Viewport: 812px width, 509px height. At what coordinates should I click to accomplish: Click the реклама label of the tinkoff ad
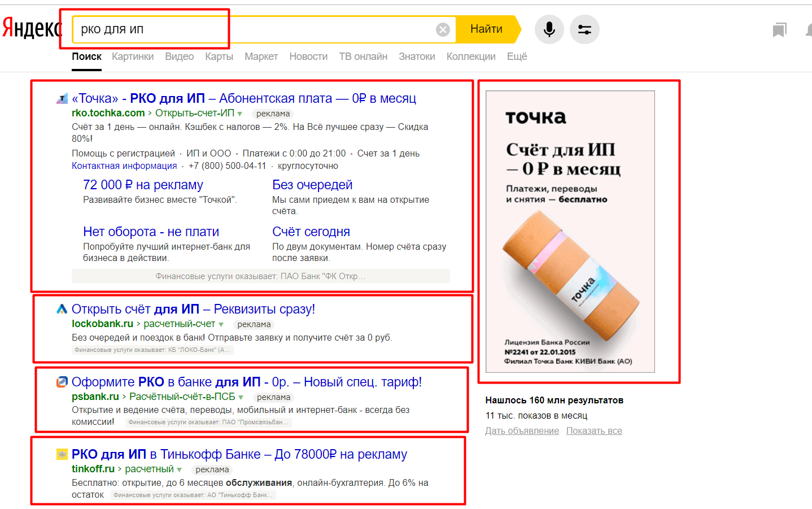[x=212, y=469]
